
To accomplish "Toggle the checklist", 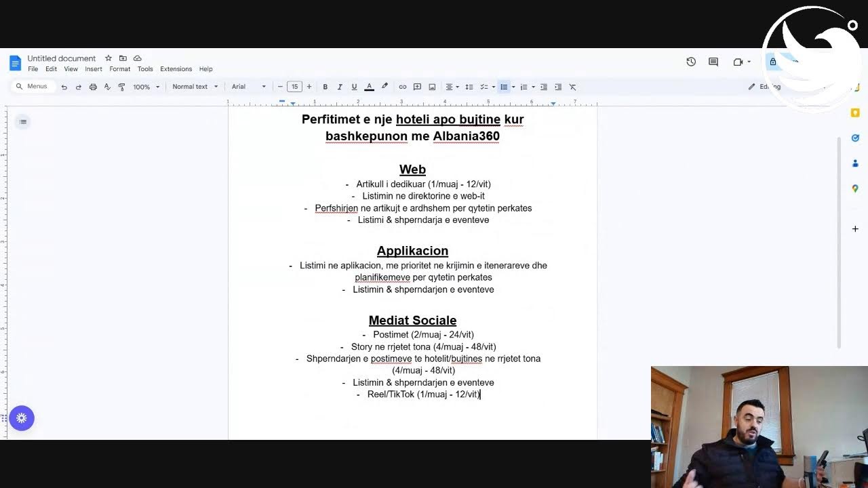I will [484, 87].
